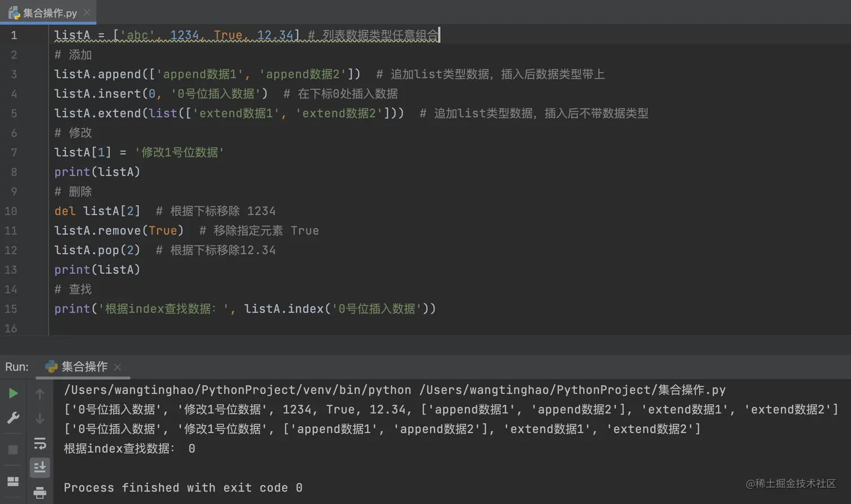The width and height of the screenshot is (851, 504).
Task: Click the Up the stack trace arrow
Action: pos(39,394)
